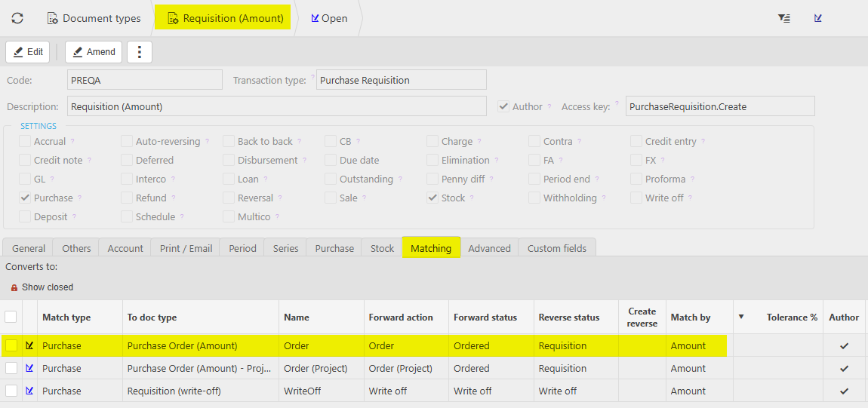Click the Show closed lock icon
Viewport: 868px width, 408px height.
pyautogui.click(x=14, y=287)
